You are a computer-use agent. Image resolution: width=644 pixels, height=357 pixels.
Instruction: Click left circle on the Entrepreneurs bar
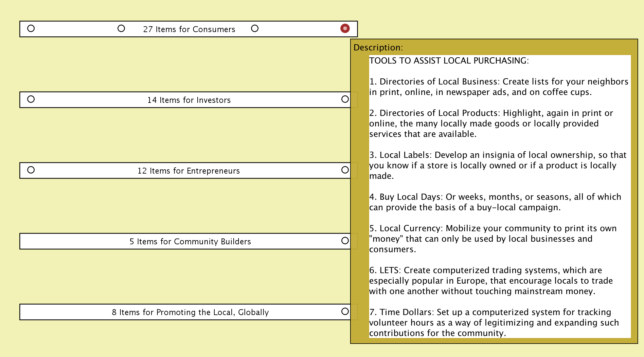click(31, 170)
